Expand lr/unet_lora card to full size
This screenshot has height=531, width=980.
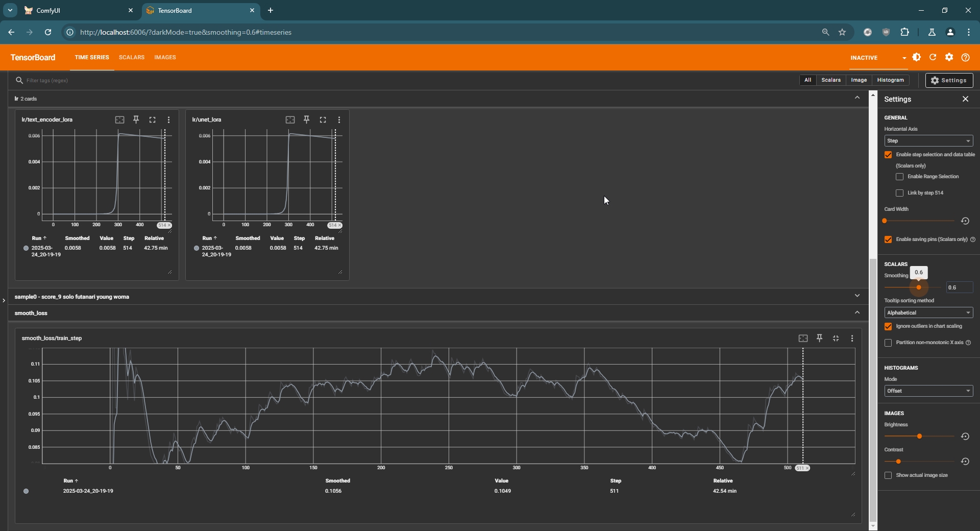pos(323,119)
